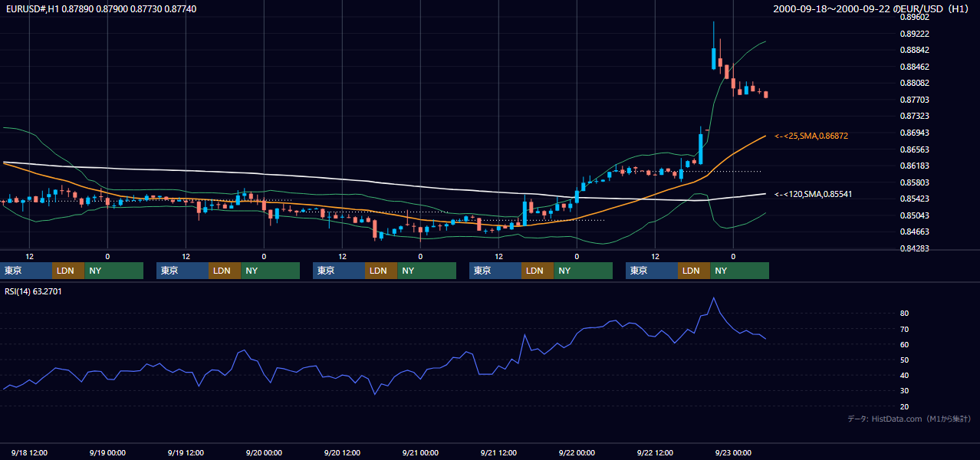Click RSI scale value 60
980x460 pixels.
coord(905,344)
